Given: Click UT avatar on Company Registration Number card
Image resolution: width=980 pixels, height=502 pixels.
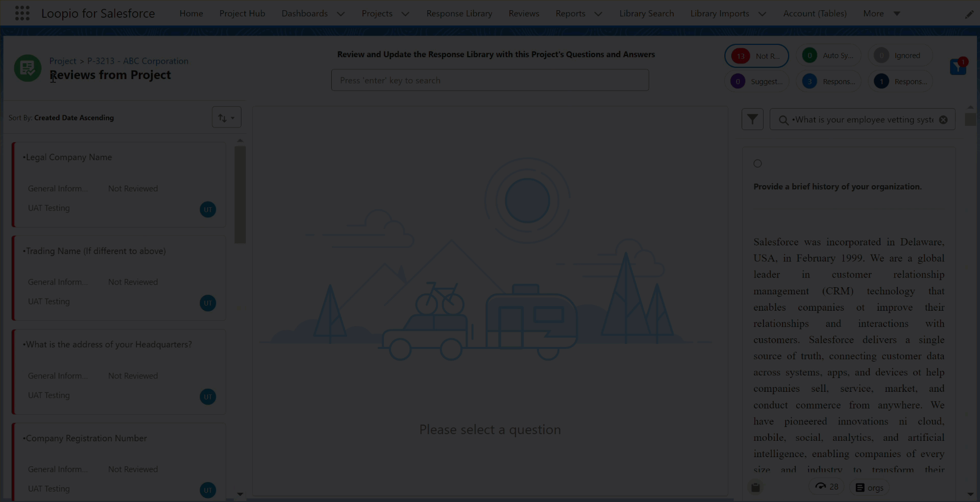Looking at the screenshot, I should [208, 490].
